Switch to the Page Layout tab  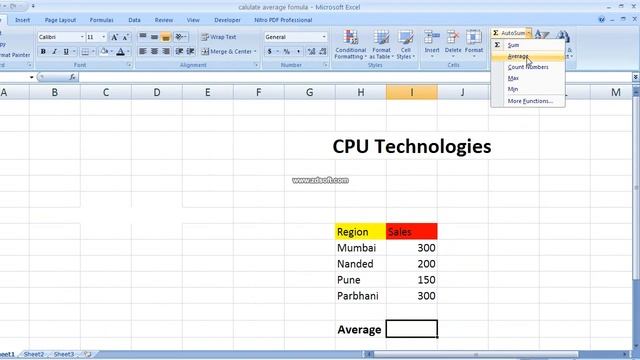pyautogui.click(x=60, y=20)
